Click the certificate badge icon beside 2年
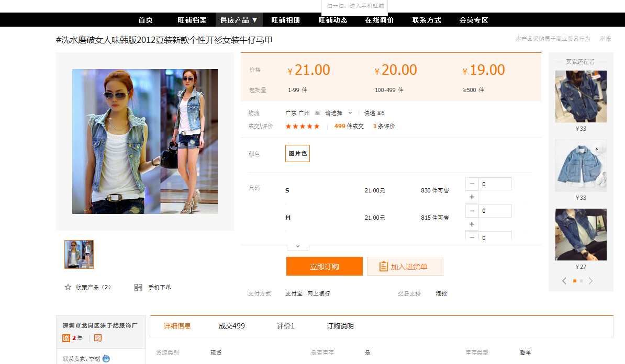625x364 pixels. [x=98, y=338]
